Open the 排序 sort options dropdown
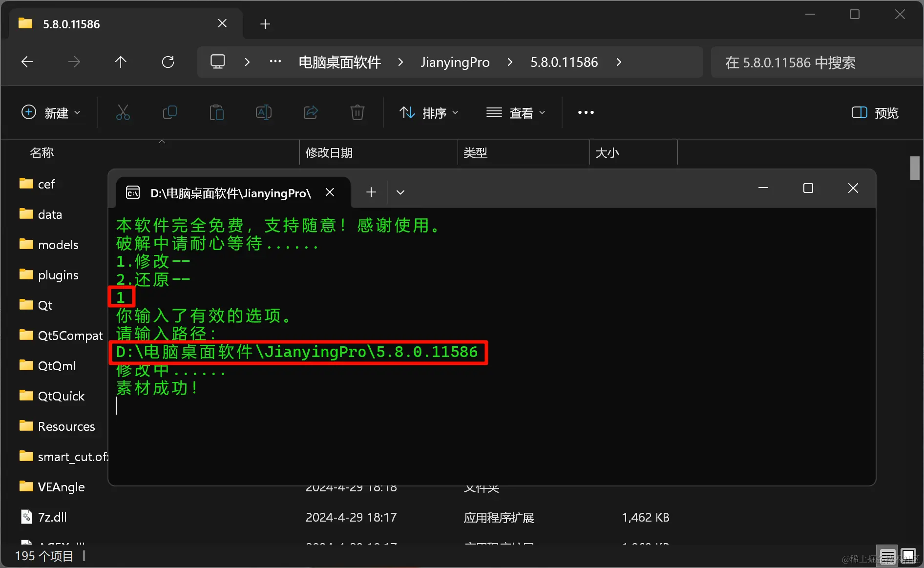The image size is (924, 568). (x=429, y=112)
